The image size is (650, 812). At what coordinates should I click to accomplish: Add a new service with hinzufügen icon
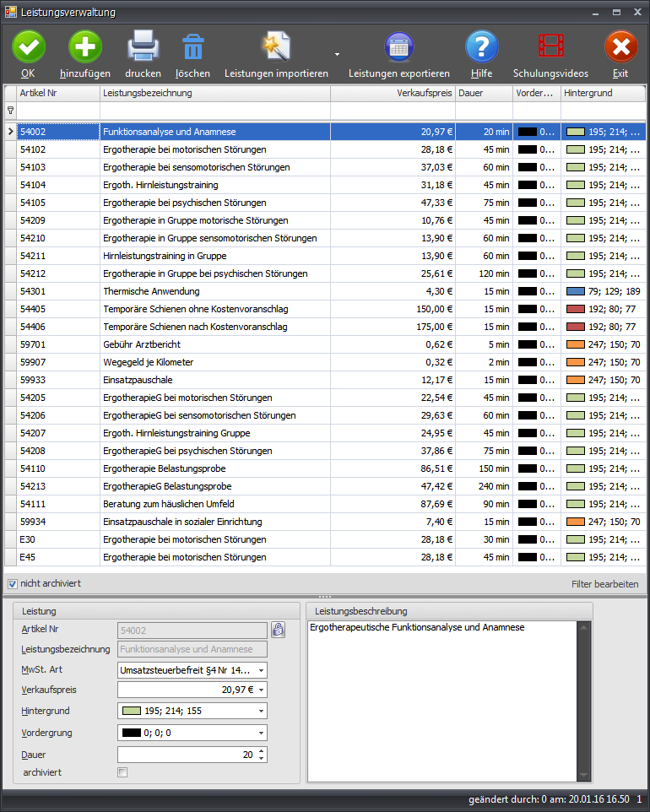84,46
